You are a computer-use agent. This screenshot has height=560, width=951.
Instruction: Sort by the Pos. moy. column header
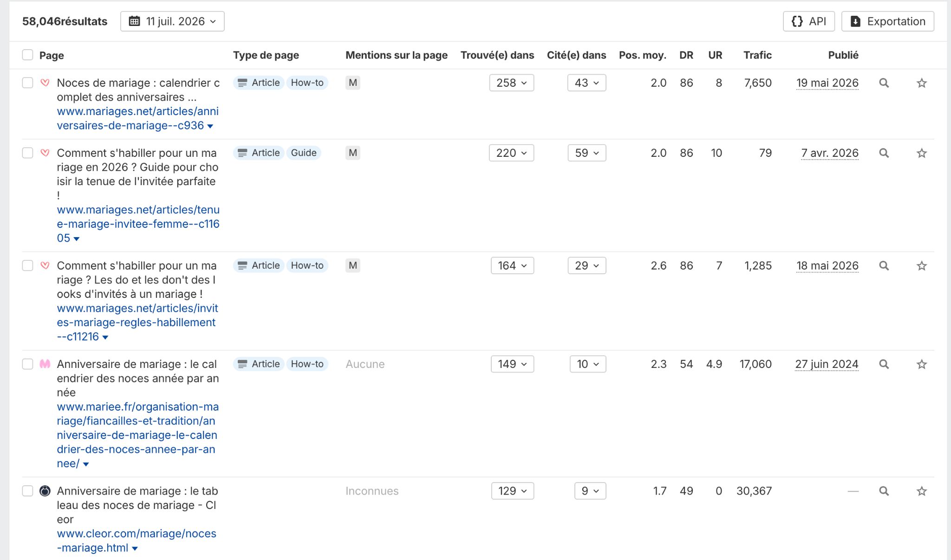(642, 55)
